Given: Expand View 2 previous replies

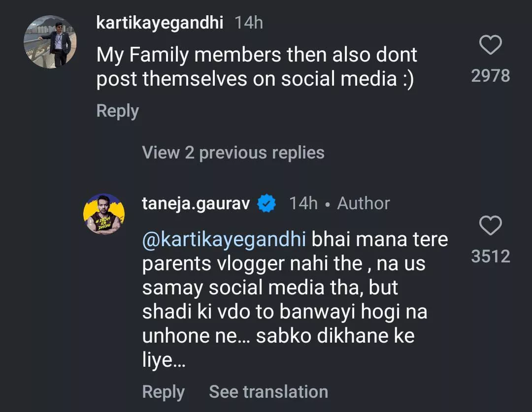Looking at the screenshot, I should tap(233, 153).
